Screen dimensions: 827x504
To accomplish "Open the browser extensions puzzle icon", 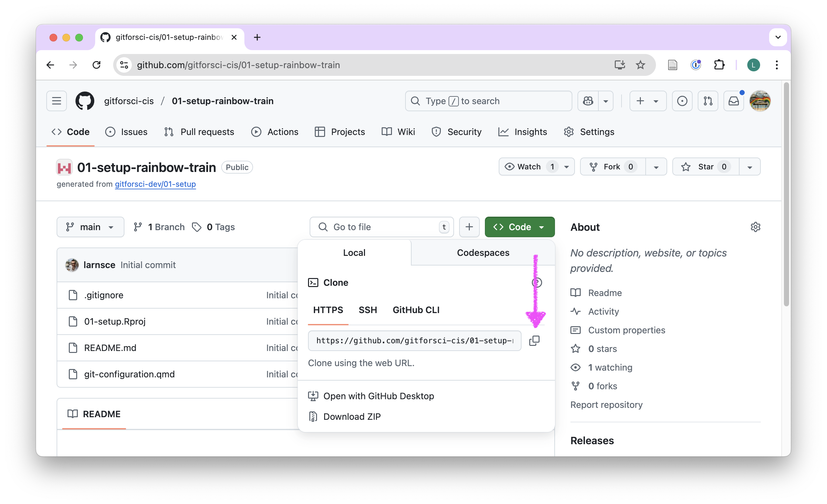I will 719,65.
